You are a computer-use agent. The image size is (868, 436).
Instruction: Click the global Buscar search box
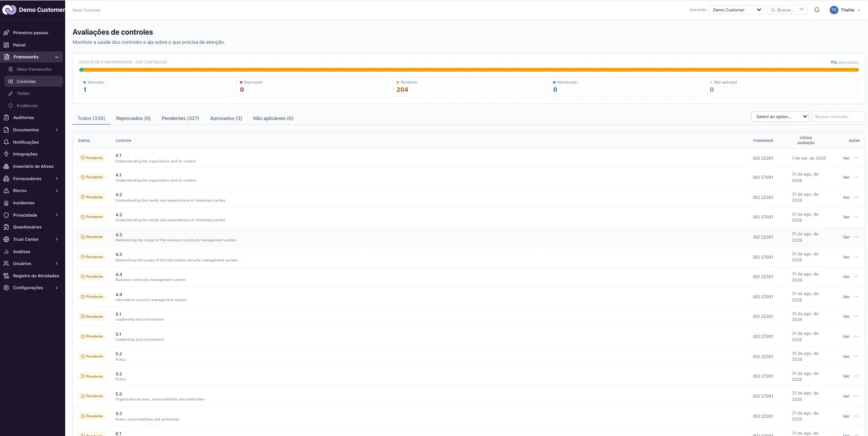tap(787, 10)
